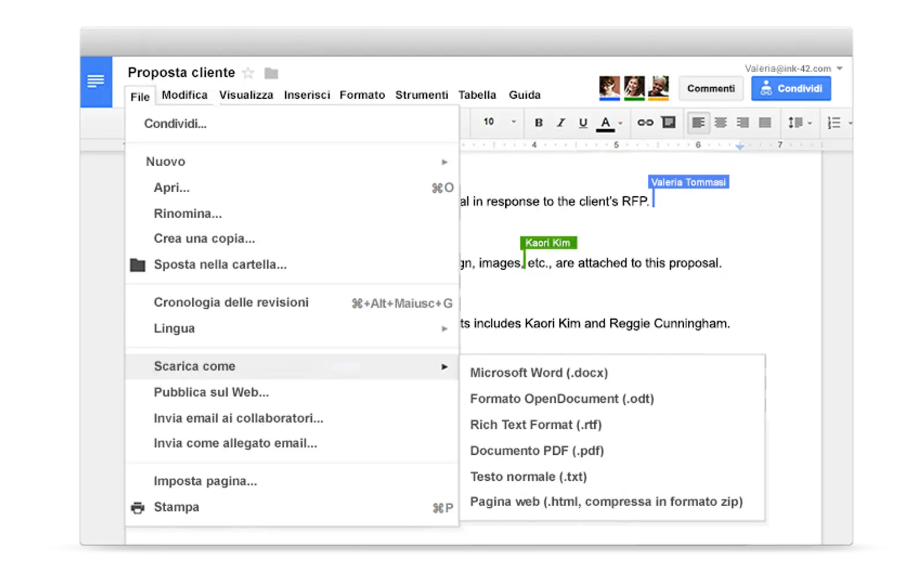Star the Proposta cliente document
The image size is (924, 576).
(248, 73)
